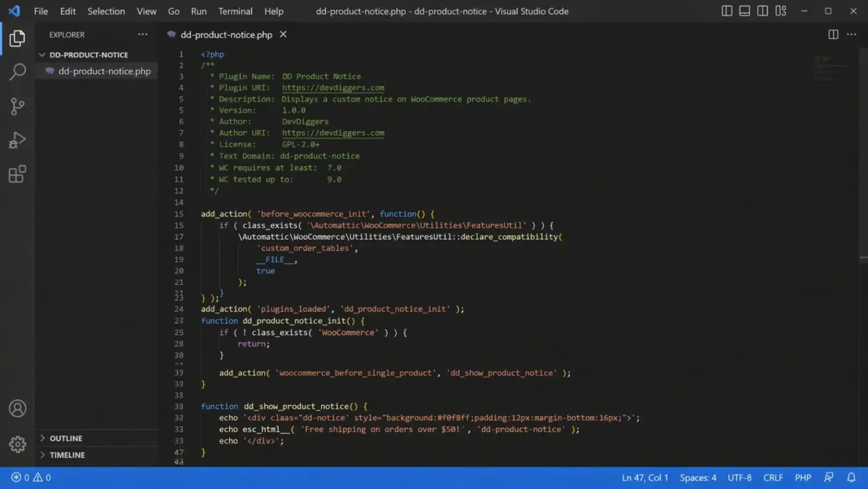868x489 pixels.
Task: Click the Ln 47, Col 1 cursor position
Action: pyautogui.click(x=645, y=478)
